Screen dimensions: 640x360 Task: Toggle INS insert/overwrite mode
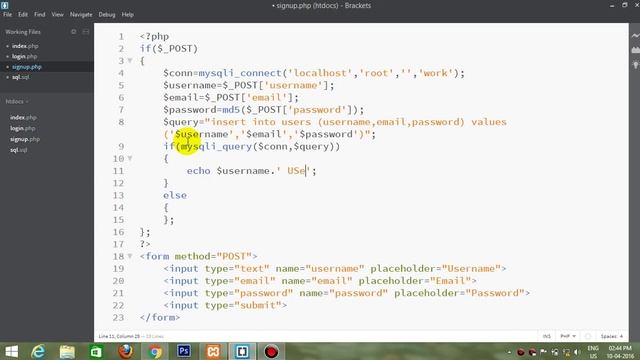547,336
